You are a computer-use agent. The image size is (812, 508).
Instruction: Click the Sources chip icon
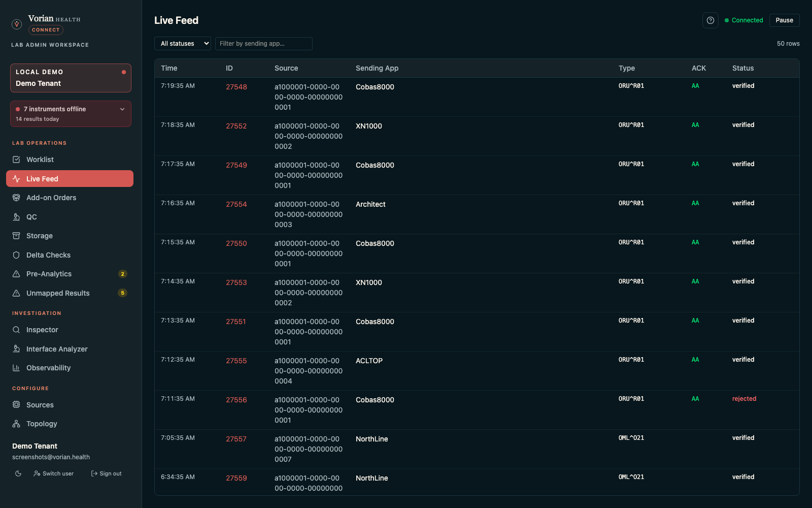pos(16,405)
